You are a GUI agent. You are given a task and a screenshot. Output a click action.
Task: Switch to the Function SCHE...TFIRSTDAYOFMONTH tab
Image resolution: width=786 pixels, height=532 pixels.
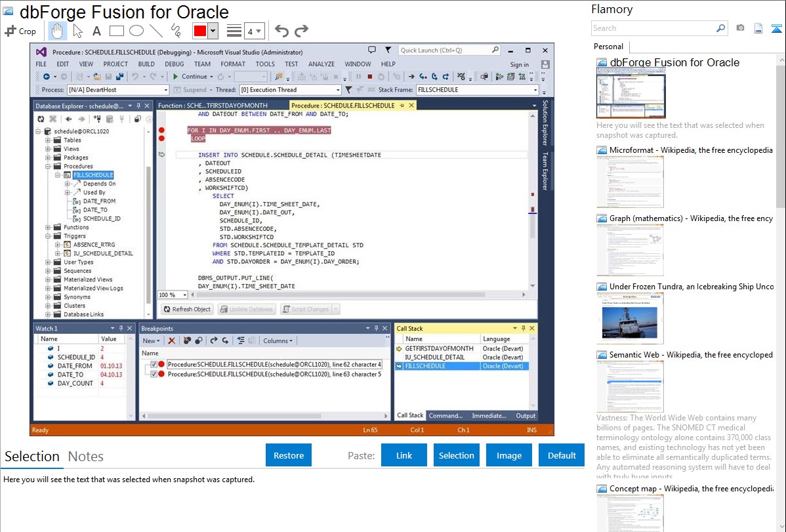point(213,106)
